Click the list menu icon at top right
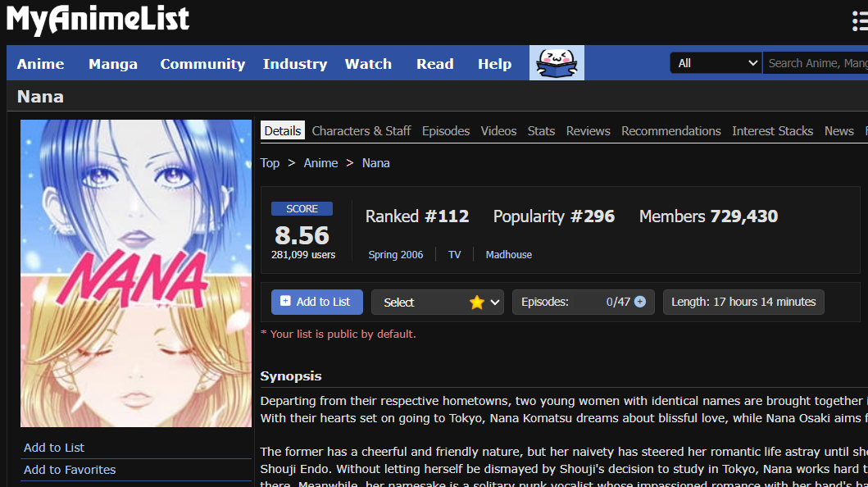Image resolution: width=868 pixels, height=487 pixels. click(861, 21)
